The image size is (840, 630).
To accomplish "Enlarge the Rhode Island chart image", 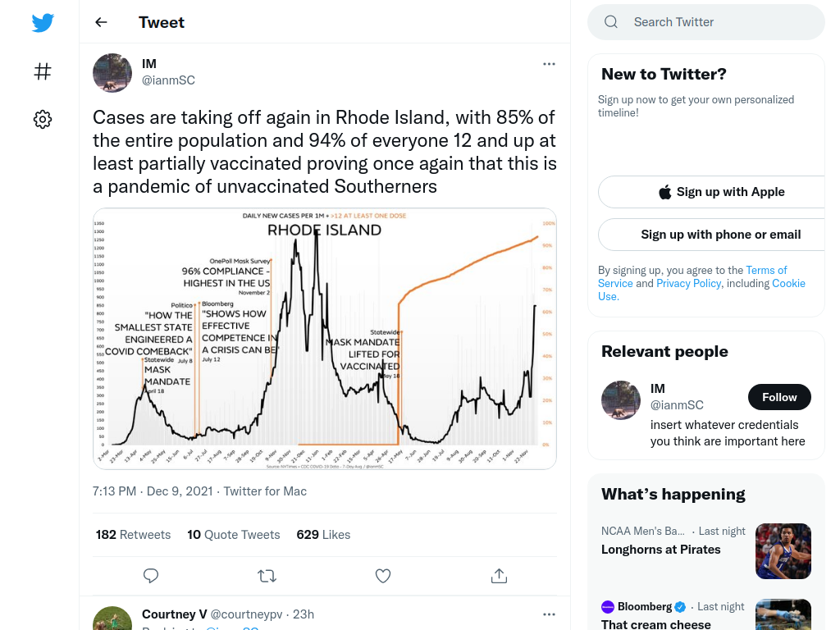I will 325,339.
